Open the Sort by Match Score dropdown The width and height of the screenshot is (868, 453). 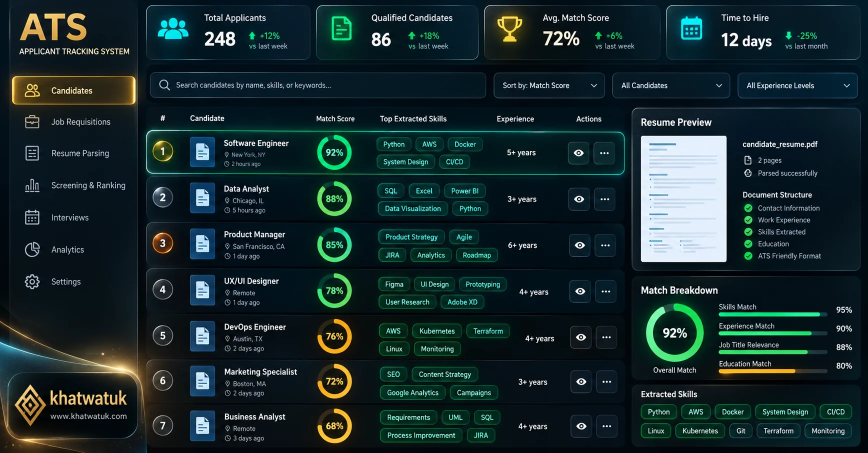[549, 85]
